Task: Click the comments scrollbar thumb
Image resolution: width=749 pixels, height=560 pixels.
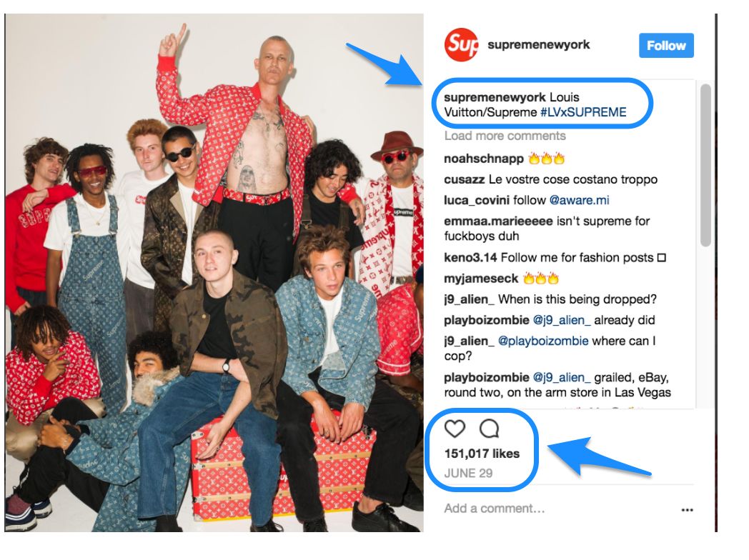Action: [705, 165]
